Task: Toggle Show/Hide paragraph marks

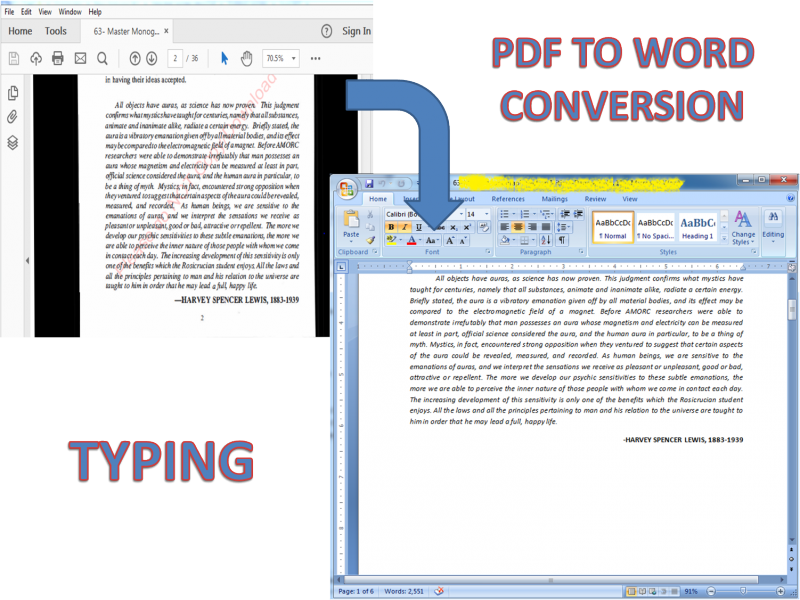Action: [x=562, y=240]
